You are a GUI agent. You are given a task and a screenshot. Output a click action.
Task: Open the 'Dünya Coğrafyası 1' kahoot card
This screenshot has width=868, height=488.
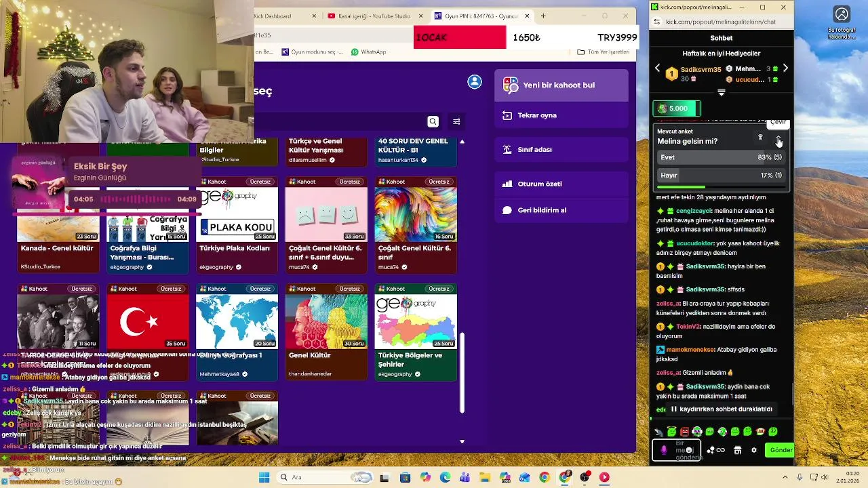(x=237, y=332)
